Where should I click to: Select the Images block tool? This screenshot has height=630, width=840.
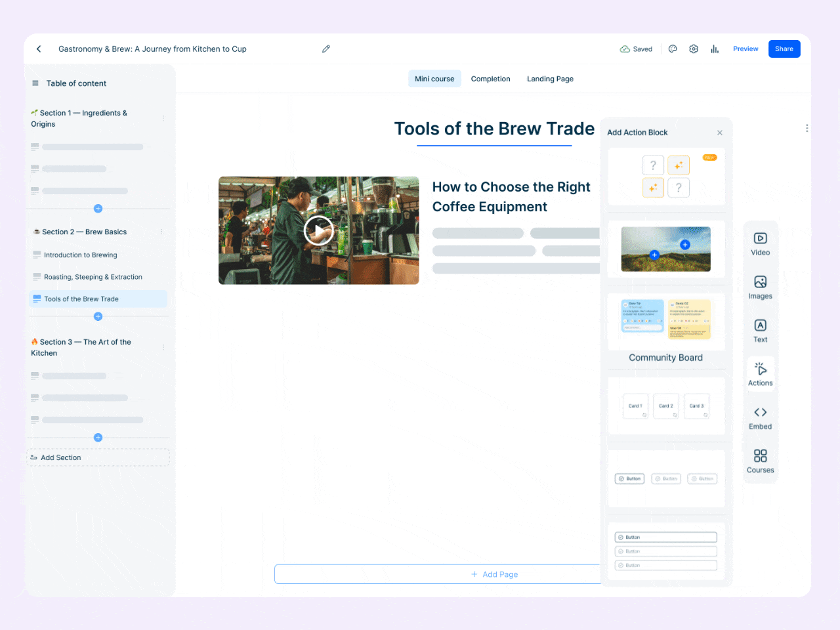click(x=760, y=287)
